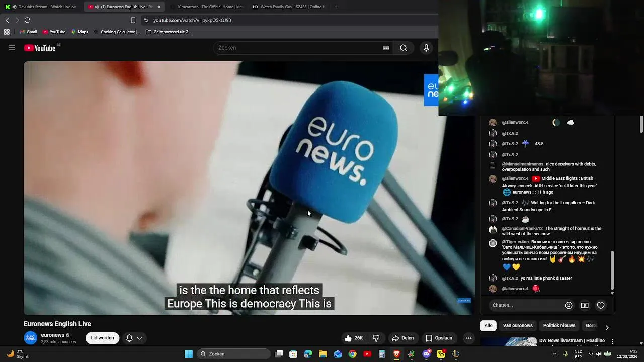Image resolution: width=644 pixels, height=362 pixels.
Task: Open weather widget showing 3°C Skyfrit
Action: coord(17,354)
